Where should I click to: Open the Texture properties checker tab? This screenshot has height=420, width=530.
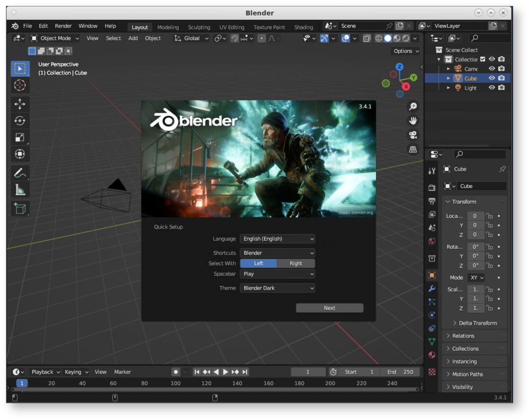(432, 372)
